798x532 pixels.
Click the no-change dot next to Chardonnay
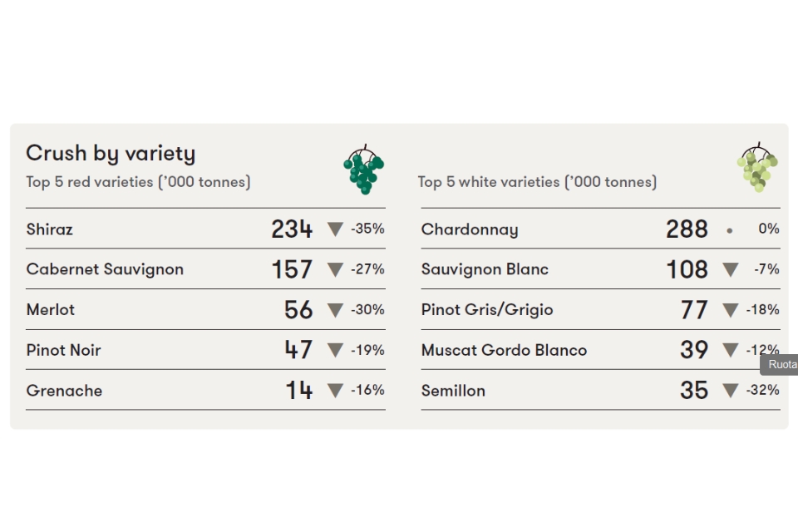tap(729, 230)
